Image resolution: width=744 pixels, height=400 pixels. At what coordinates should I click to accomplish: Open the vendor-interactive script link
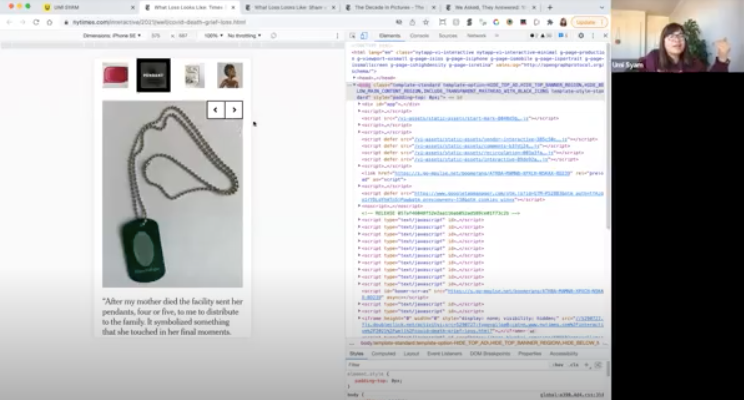491,139
